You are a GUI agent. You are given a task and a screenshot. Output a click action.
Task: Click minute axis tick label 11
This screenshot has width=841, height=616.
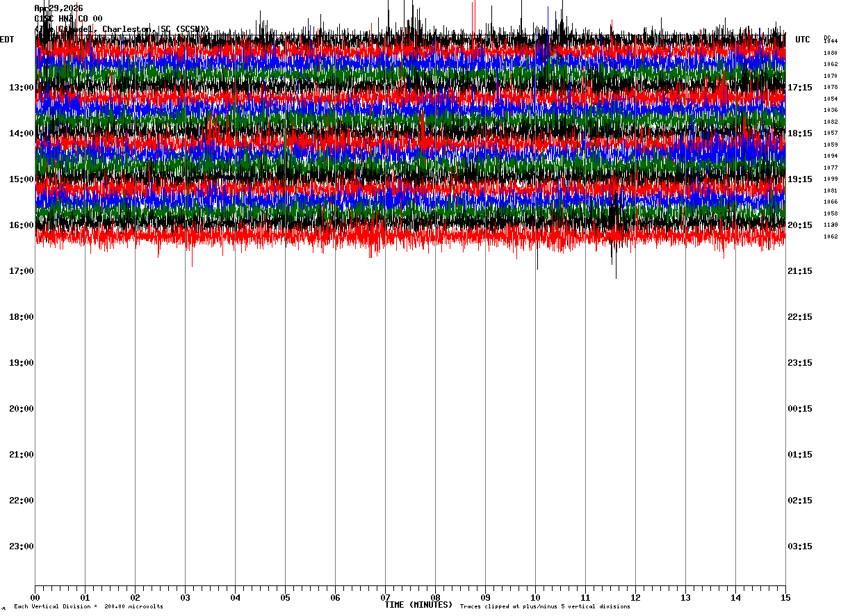click(585, 597)
